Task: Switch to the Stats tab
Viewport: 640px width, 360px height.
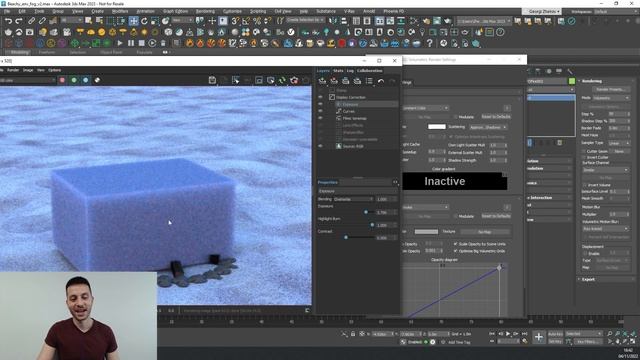Action: 338,71
